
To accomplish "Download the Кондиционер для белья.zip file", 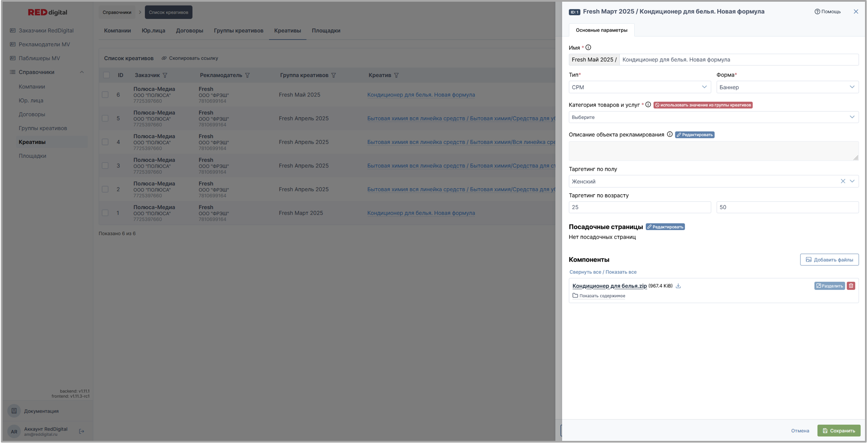I will point(678,286).
